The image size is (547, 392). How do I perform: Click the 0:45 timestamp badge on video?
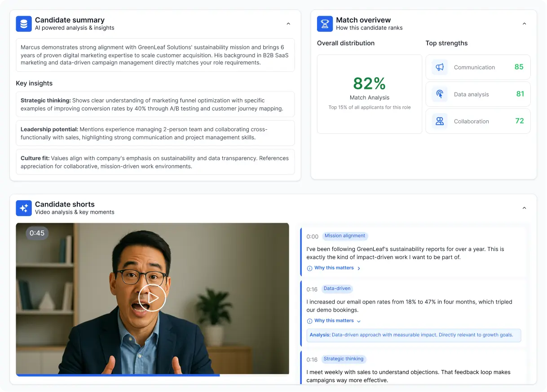click(37, 233)
